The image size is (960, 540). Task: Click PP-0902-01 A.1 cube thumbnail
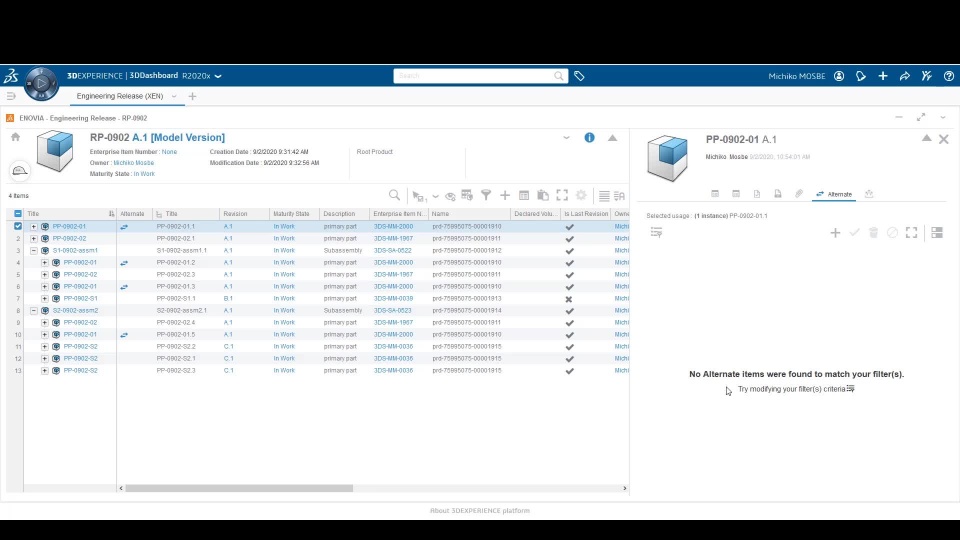point(667,159)
